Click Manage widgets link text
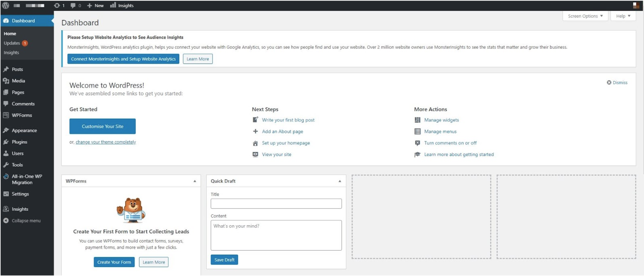 (x=441, y=120)
